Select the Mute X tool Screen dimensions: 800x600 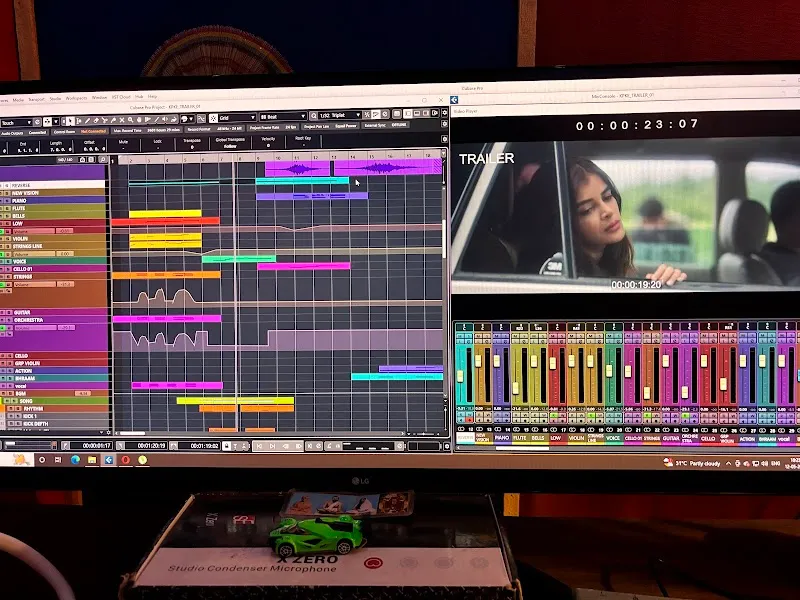point(122,120)
